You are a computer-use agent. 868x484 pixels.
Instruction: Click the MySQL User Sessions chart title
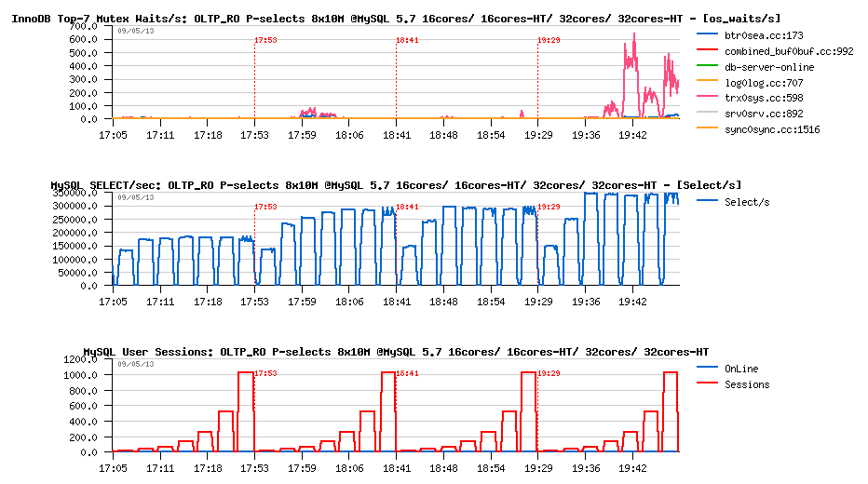[x=396, y=352]
